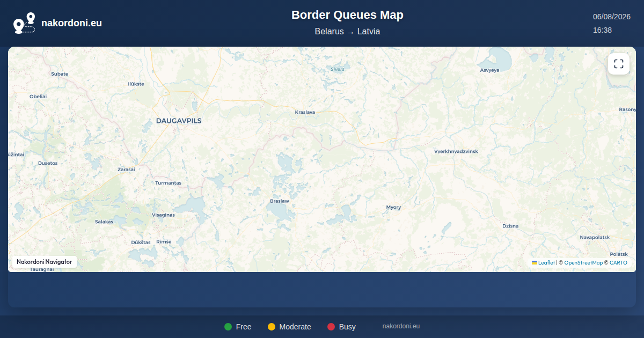This screenshot has height=338, width=644.
Task: Click the Moderate legend label
Action: (295, 327)
